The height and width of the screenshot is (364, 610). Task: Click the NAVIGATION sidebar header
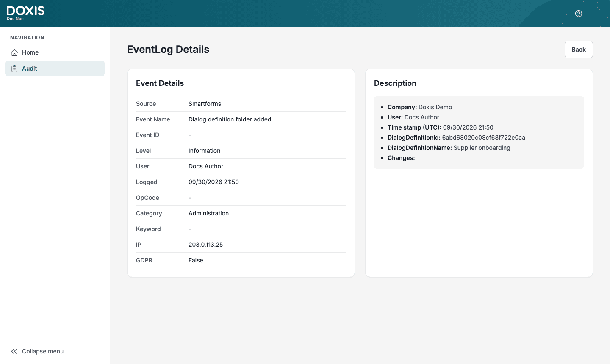click(x=27, y=38)
